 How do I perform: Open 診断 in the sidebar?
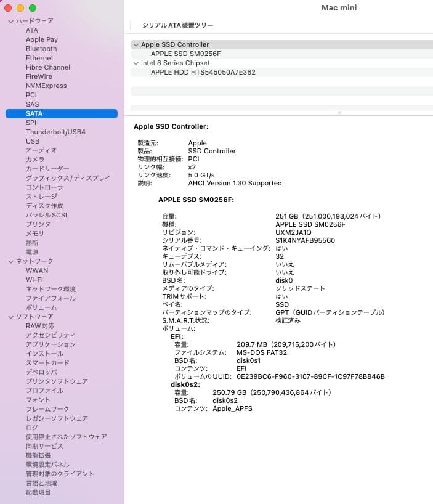(x=32, y=243)
